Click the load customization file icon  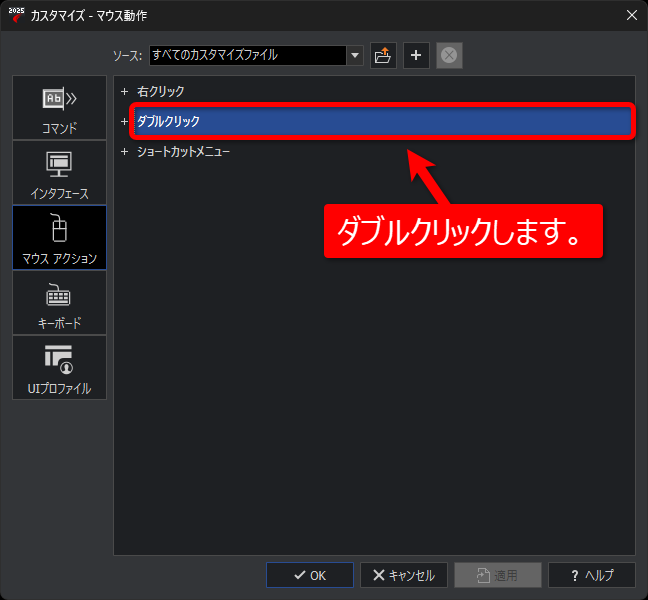pos(383,55)
